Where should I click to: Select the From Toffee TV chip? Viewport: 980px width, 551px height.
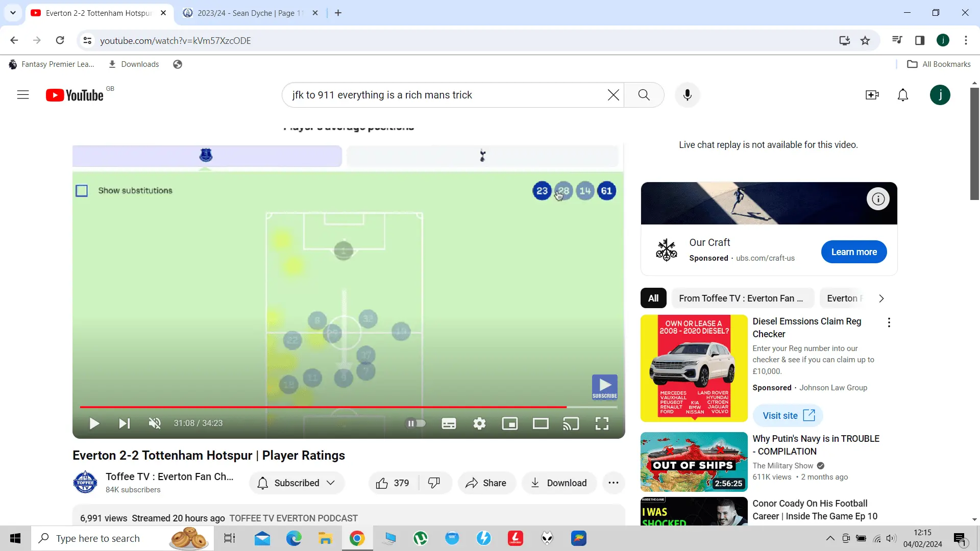[741, 298]
